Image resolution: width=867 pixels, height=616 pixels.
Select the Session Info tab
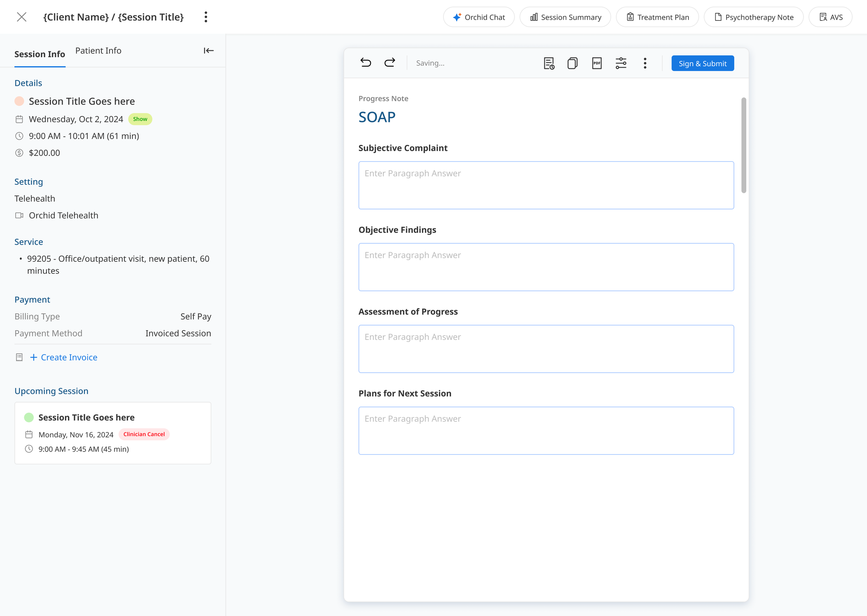[40, 54]
